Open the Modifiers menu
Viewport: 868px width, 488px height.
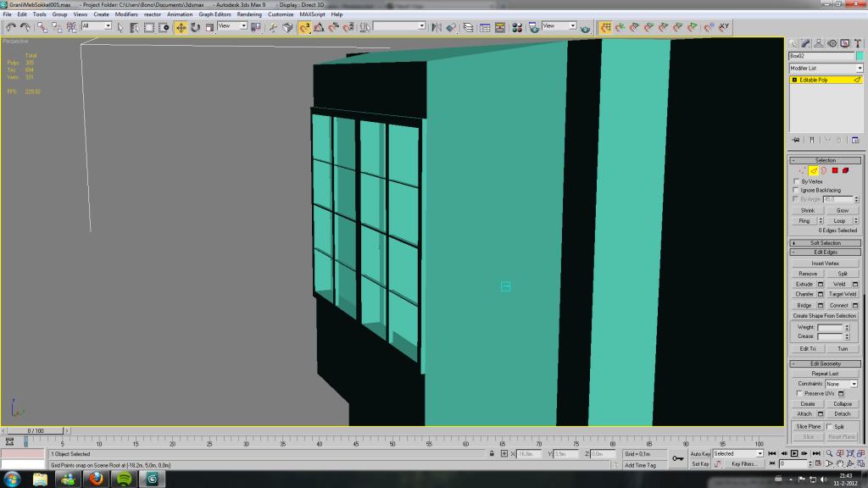pos(126,14)
